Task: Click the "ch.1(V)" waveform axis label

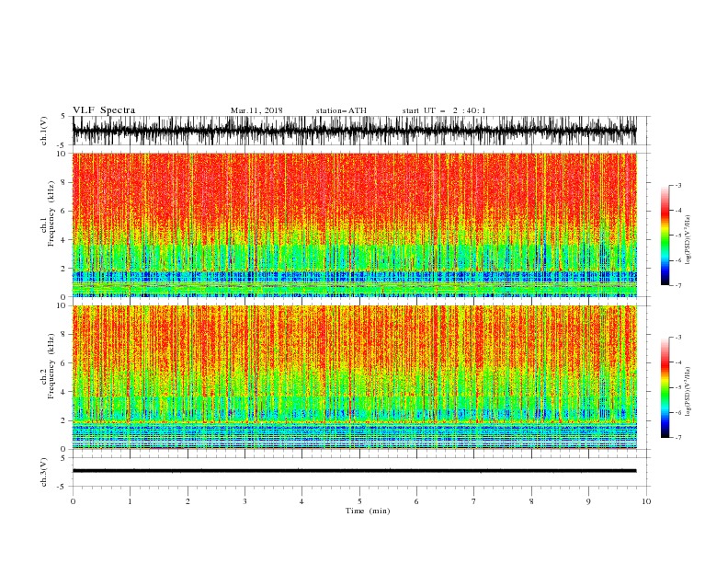Action: point(44,131)
